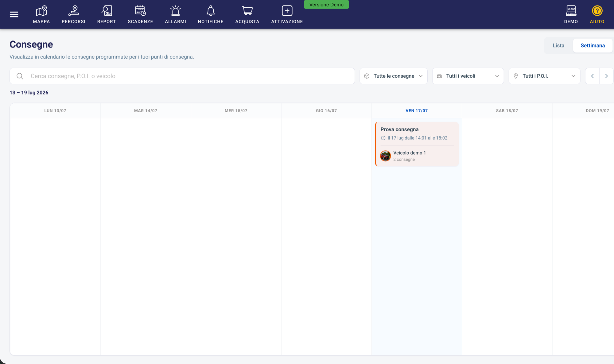Open the Attivazione plus icon

[287, 14]
